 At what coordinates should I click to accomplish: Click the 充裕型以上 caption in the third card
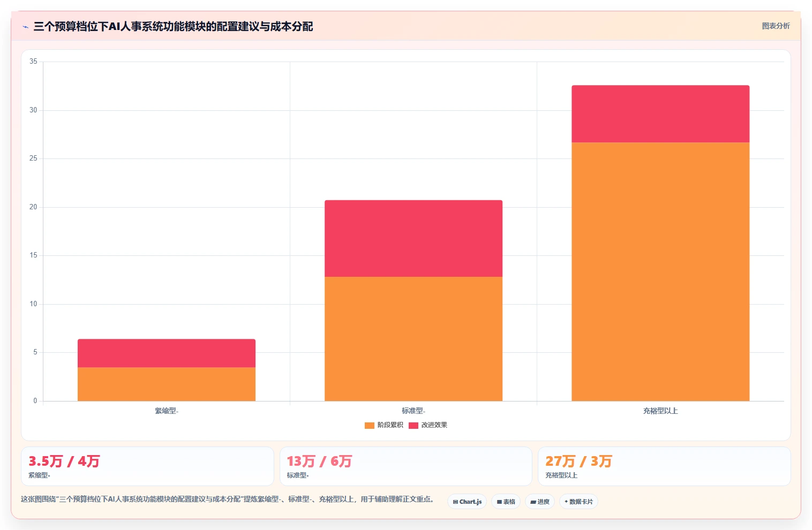(561, 475)
